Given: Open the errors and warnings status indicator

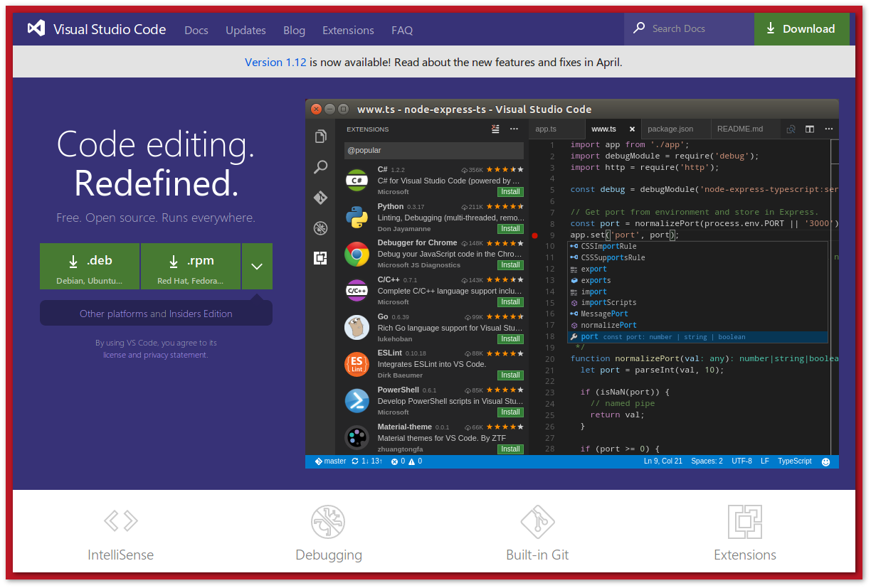Looking at the screenshot, I should [x=406, y=461].
